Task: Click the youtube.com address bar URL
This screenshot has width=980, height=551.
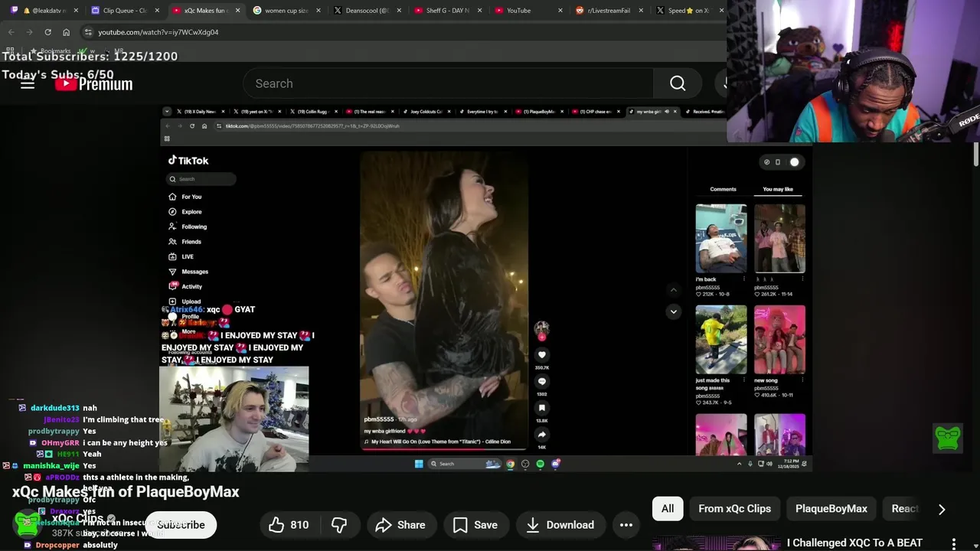Action: pyautogui.click(x=158, y=32)
